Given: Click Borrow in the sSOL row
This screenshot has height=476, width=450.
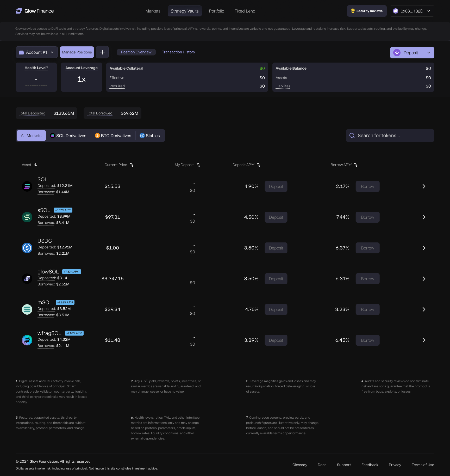Looking at the screenshot, I should click(x=367, y=217).
